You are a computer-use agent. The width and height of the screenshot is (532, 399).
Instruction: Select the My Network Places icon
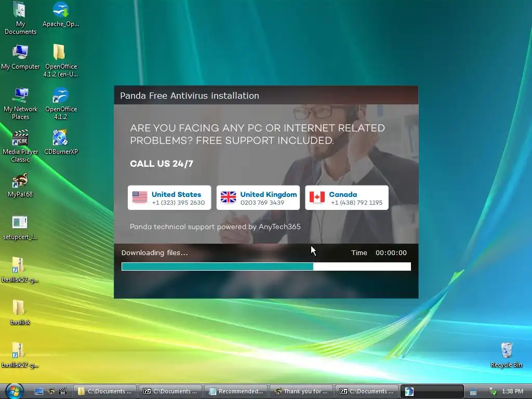20,103
